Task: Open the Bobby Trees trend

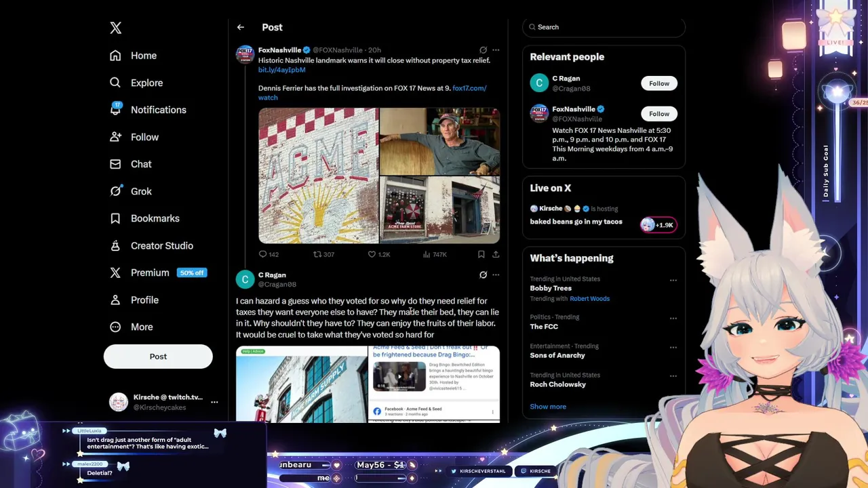Action: (551, 288)
